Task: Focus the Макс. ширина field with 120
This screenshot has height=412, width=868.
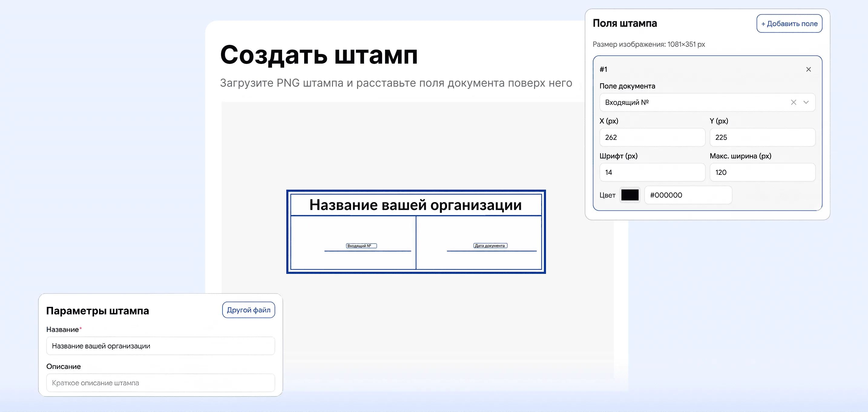Action: pos(762,172)
